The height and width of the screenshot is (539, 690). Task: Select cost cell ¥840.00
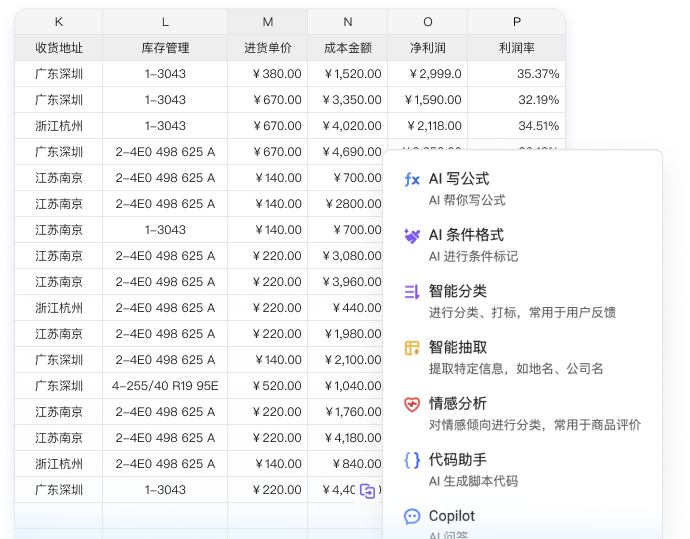(345, 463)
